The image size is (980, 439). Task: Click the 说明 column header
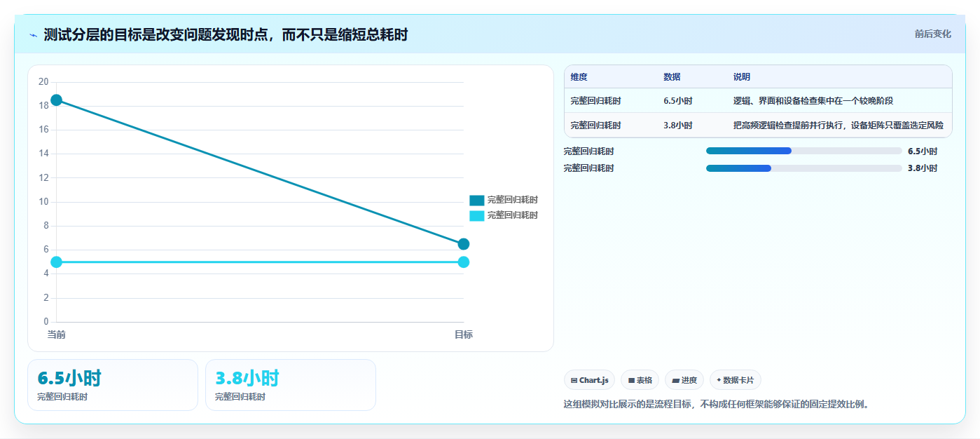742,77
